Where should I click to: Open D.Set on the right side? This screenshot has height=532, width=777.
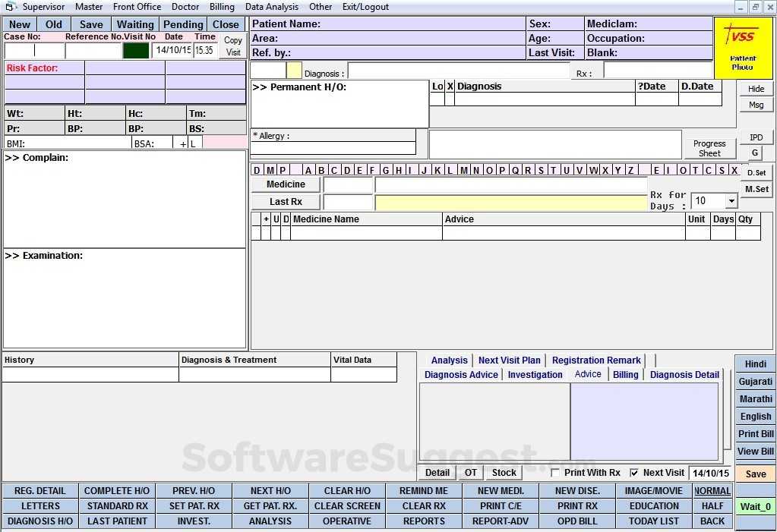(756, 172)
